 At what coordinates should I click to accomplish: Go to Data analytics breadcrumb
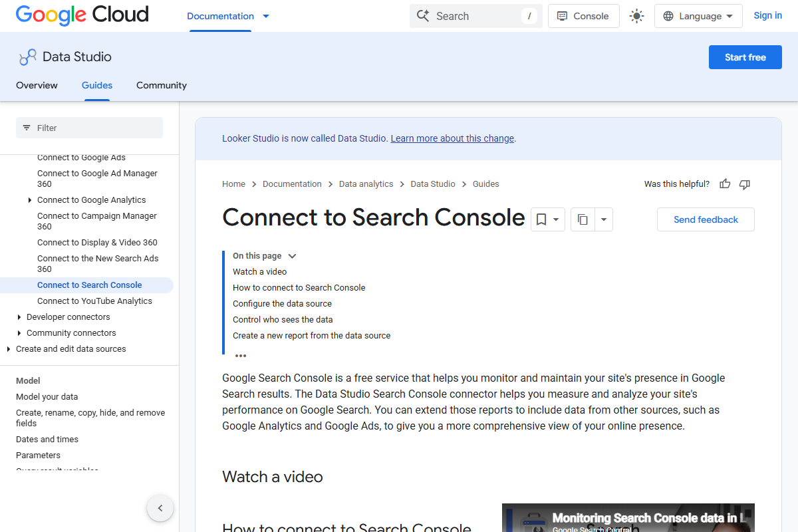366,184
